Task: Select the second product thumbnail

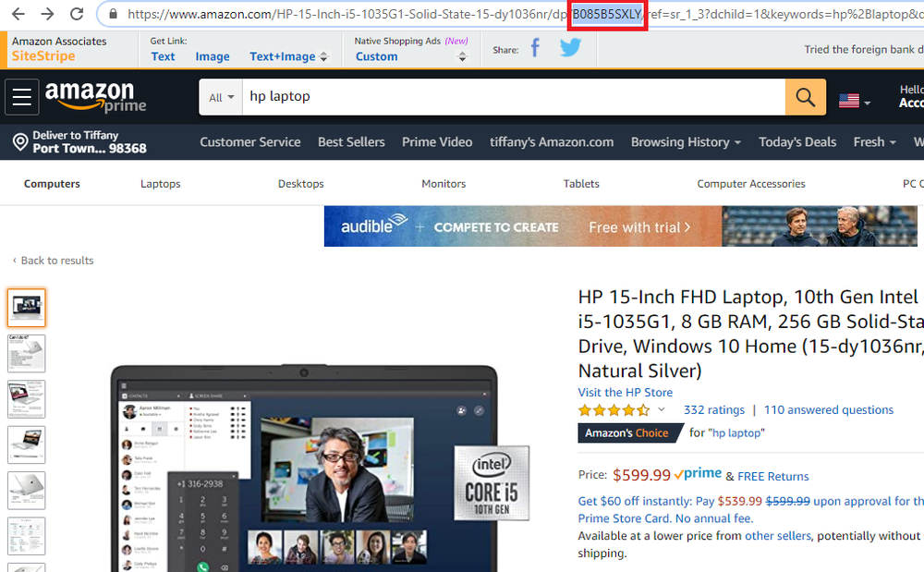Action: click(x=27, y=353)
